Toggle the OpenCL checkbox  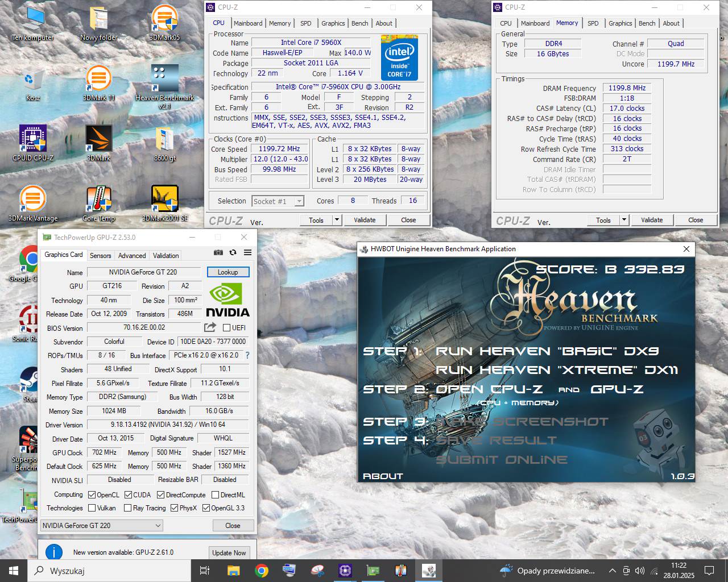pyautogui.click(x=91, y=495)
